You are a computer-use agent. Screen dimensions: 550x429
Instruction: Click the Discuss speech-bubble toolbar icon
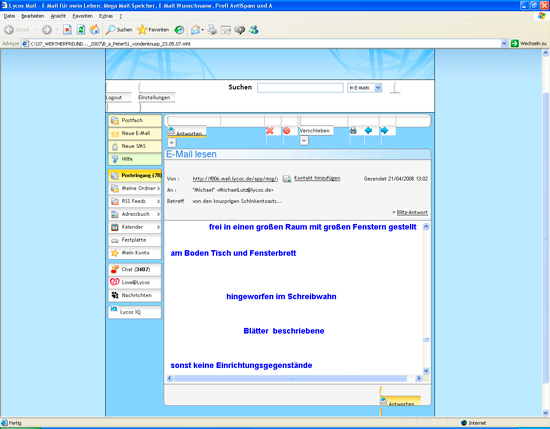(240, 30)
